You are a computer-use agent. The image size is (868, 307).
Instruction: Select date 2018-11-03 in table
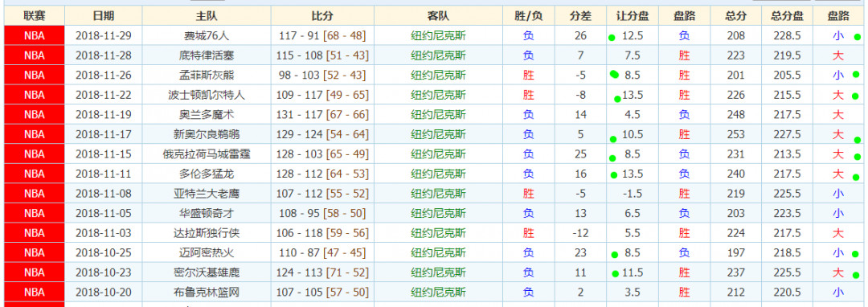[x=104, y=233]
